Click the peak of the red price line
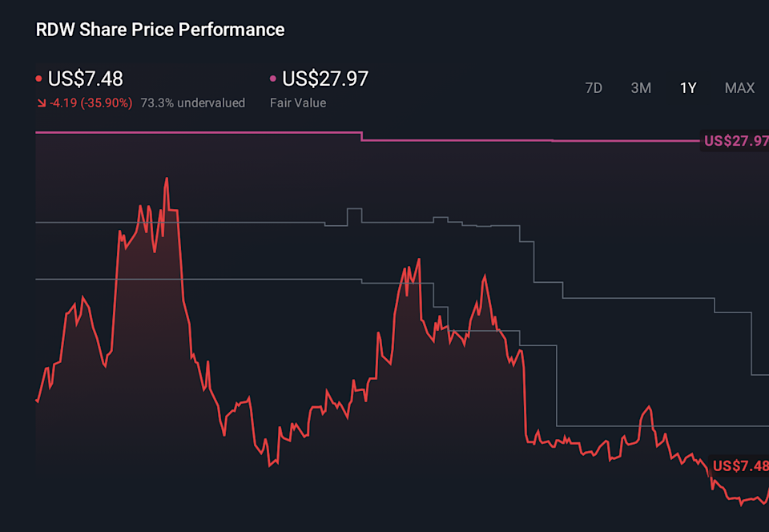 166,178
